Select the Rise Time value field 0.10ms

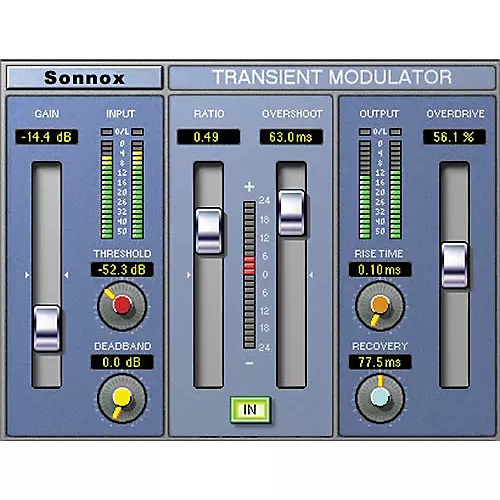380,269
